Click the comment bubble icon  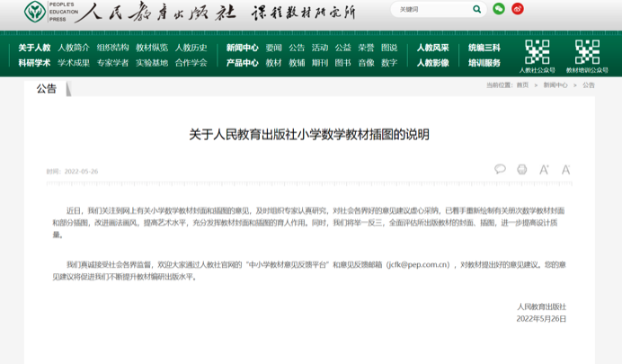(500, 169)
